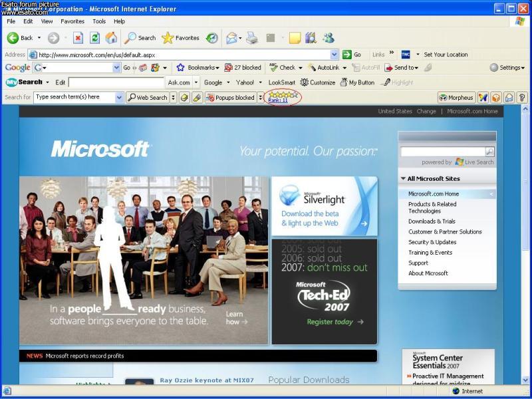Screen dimensions: 532x399
Task: Launch the Messenger people icon
Action: (x=329, y=38)
